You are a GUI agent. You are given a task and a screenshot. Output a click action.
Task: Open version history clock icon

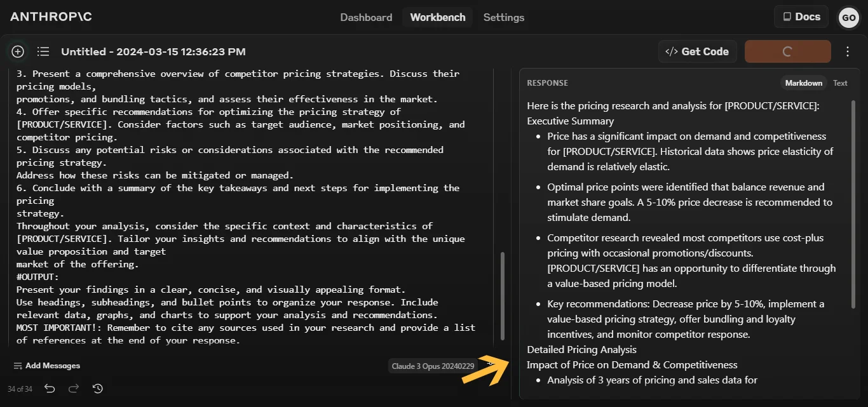[x=98, y=389]
